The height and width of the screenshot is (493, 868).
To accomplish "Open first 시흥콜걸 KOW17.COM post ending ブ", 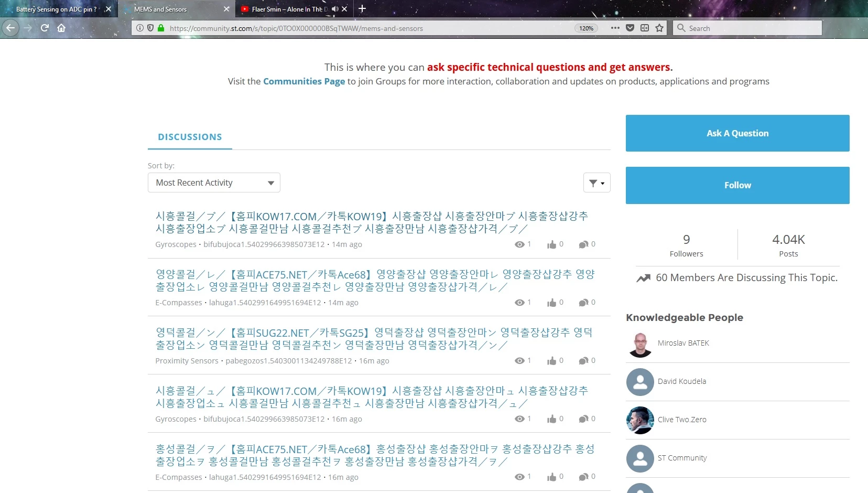I will click(372, 222).
